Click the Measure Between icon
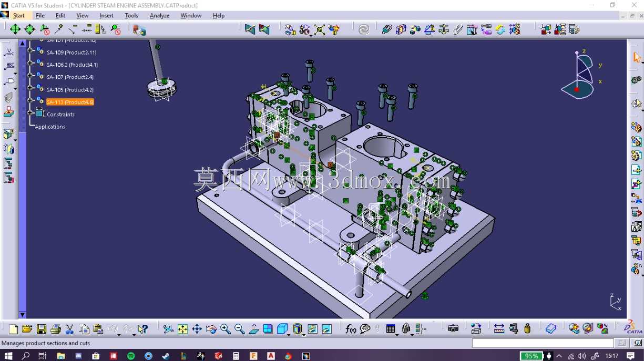644x361 pixels. click(x=499, y=329)
